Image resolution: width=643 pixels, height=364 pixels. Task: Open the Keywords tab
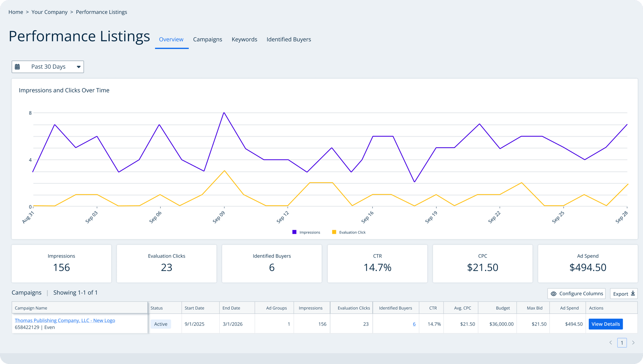pyautogui.click(x=244, y=40)
